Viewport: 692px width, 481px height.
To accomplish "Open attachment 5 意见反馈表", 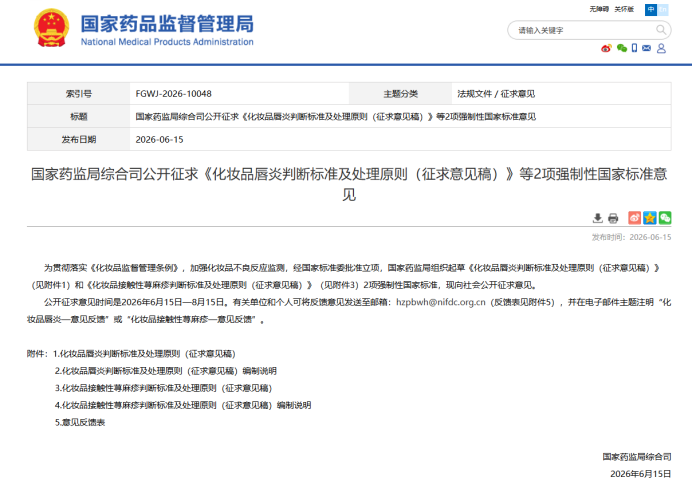I will pos(80,423).
